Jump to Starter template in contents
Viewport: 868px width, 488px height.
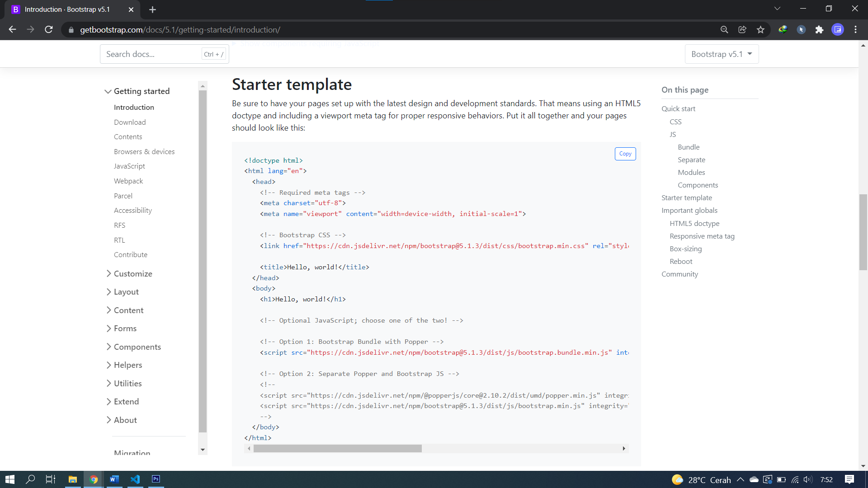point(687,198)
